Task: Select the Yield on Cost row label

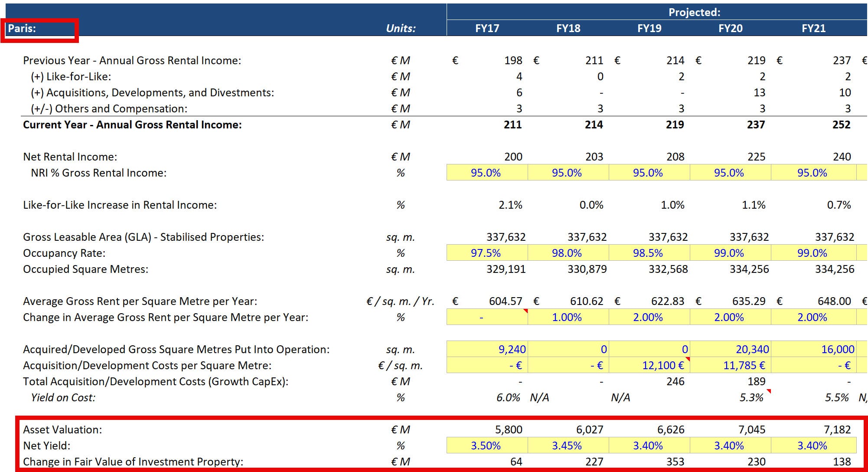Action: pyautogui.click(x=63, y=397)
